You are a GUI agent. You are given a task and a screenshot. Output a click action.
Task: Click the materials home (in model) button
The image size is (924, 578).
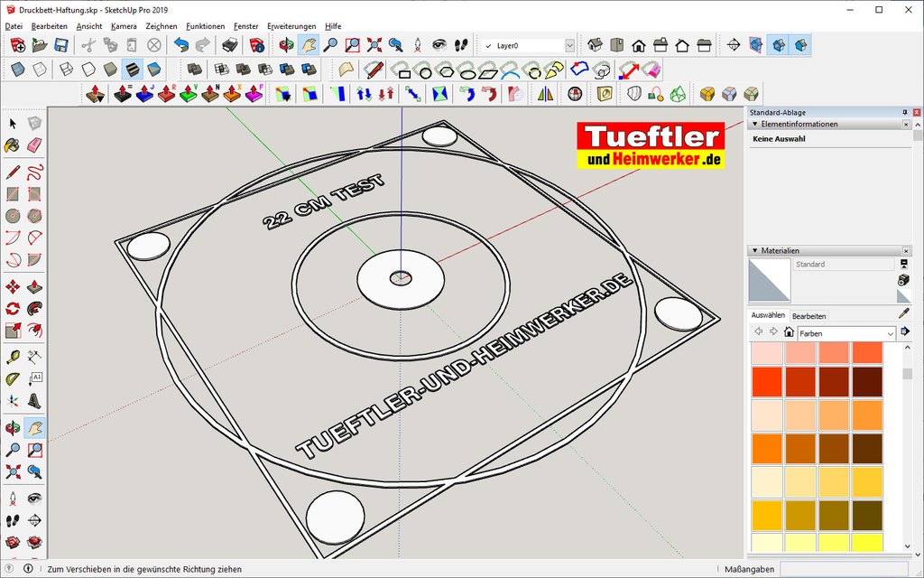coord(789,332)
